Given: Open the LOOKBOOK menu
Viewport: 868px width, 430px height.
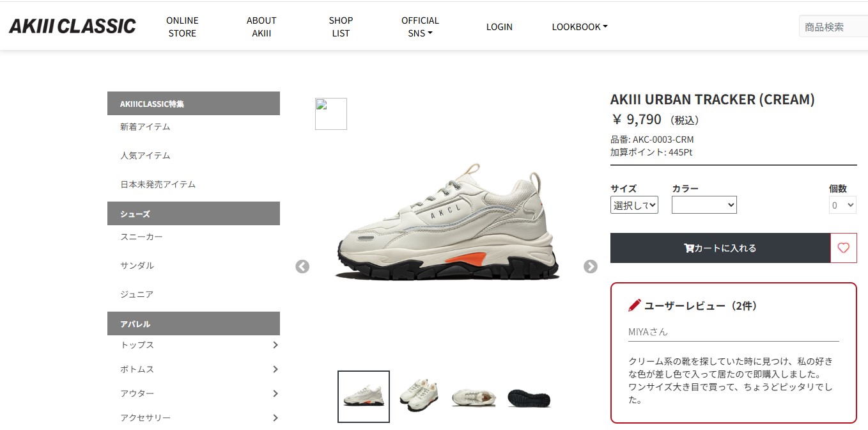Looking at the screenshot, I should tap(580, 27).
